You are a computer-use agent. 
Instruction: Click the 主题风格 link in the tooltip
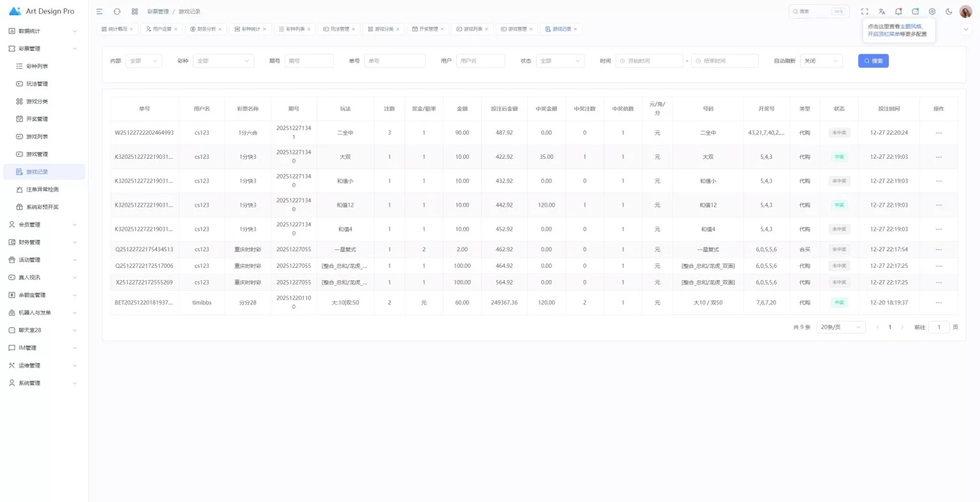click(910, 26)
